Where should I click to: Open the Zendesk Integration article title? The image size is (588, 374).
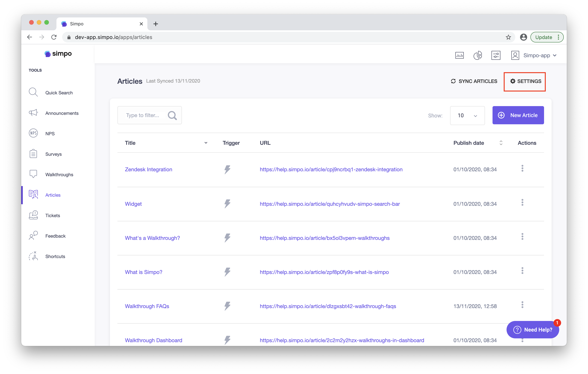149,169
